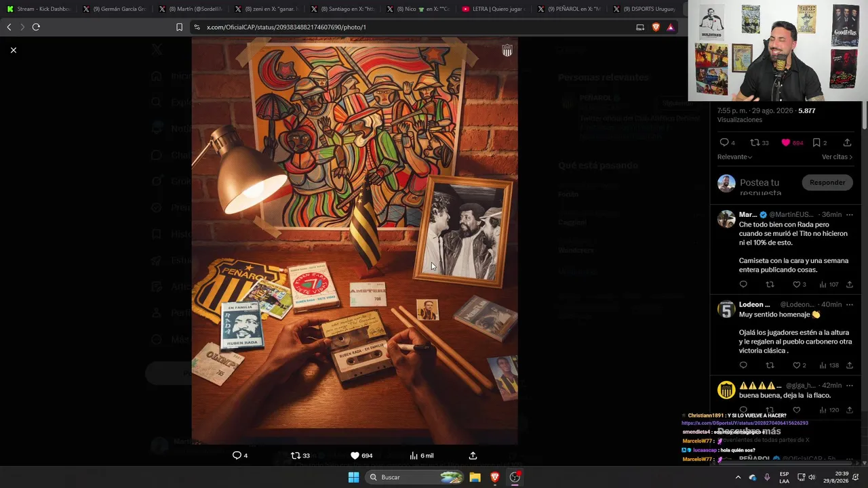Open the cast icon in the address bar

[640, 27]
